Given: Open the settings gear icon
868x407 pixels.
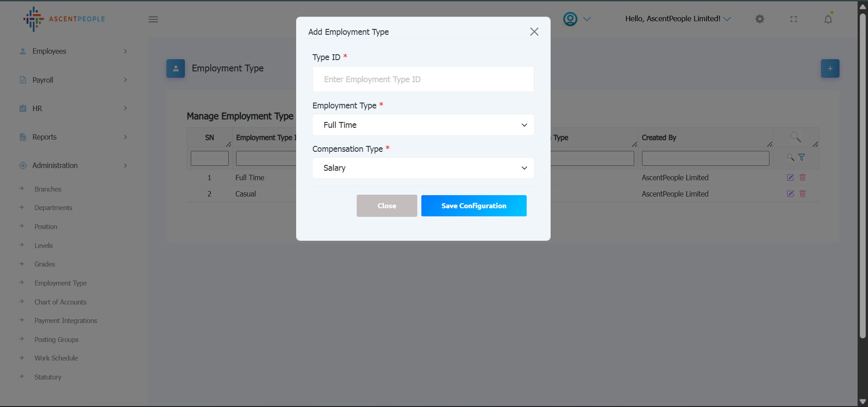Looking at the screenshot, I should pos(760,19).
